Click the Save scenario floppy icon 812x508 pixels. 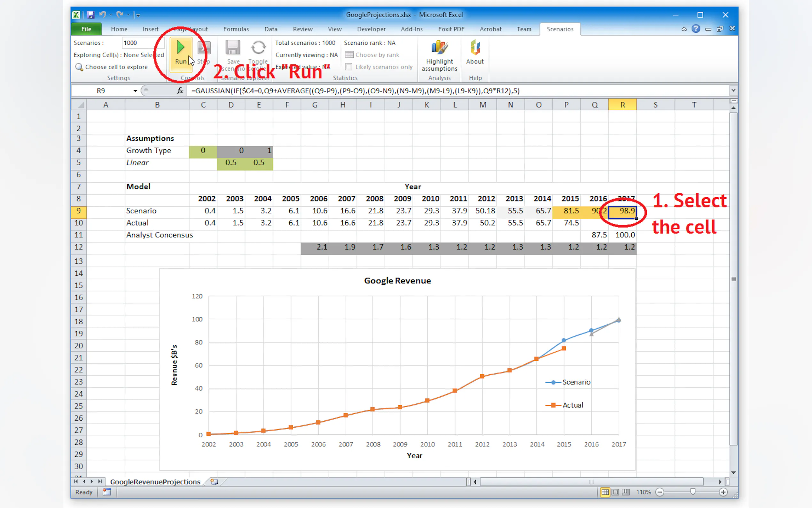tap(233, 47)
